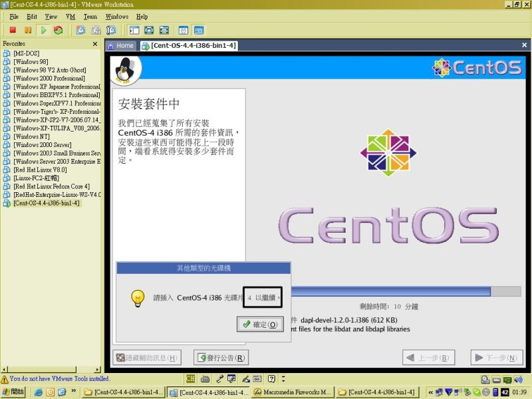Click the sound device icon in VMware status bar
Viewport: 532px width, 399px height.
(518, 379)
